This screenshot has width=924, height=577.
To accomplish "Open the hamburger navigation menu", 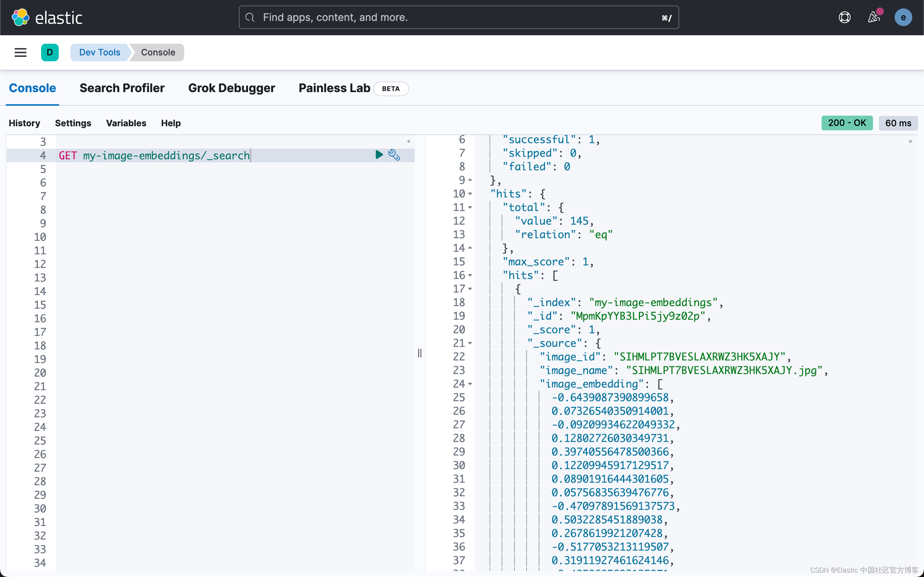I will [x=21, y=52].
